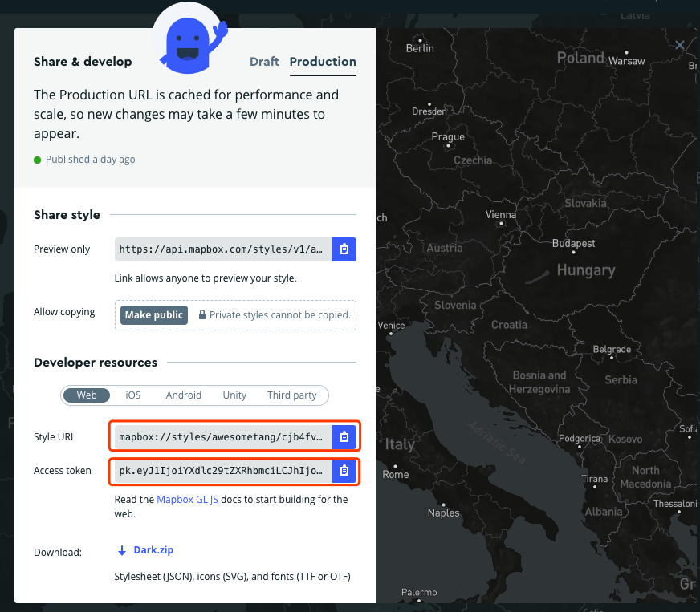Click the Make public button

tap(154, 315)
